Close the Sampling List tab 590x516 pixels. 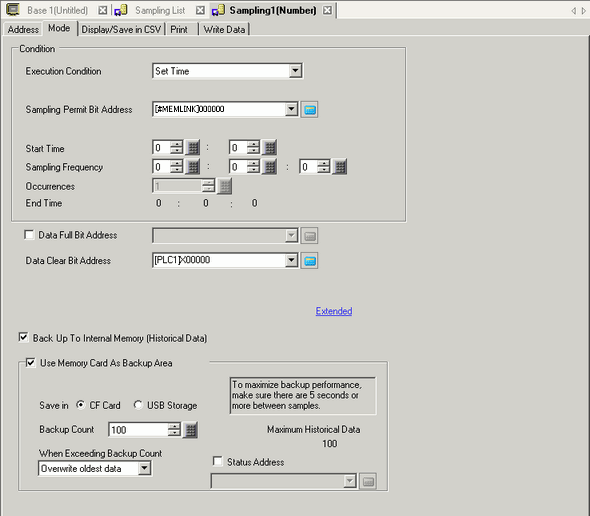tap(201, 11)
